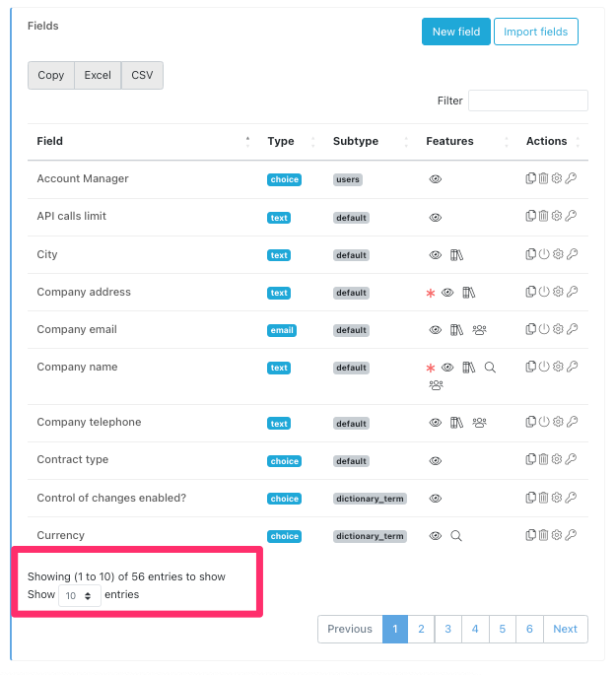Click the magnifier icon in Currency row

[455, 536]
